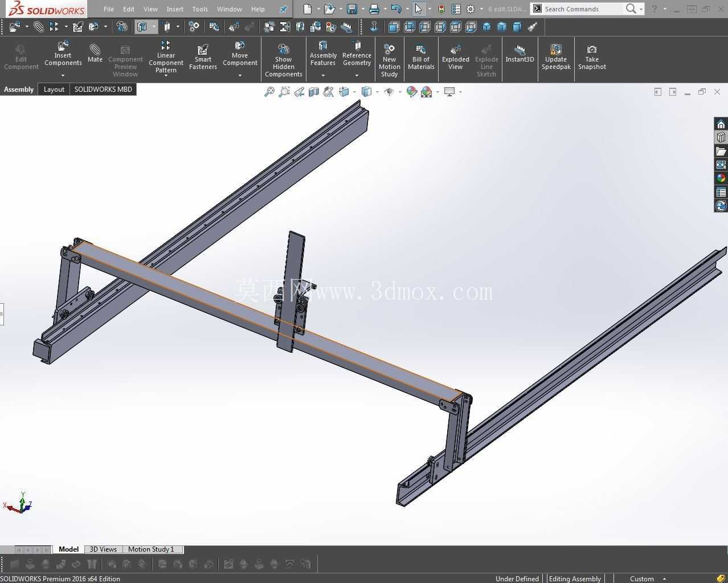Screen dimensions: 728x583
Task: Open the Window menu
Action: [230, 9]
